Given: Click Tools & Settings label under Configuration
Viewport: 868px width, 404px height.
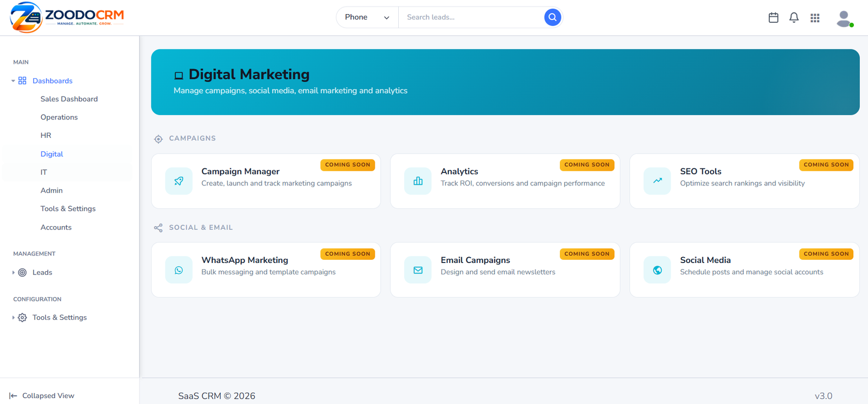Looking at the screenshot, I should click(x=60, y=318).
